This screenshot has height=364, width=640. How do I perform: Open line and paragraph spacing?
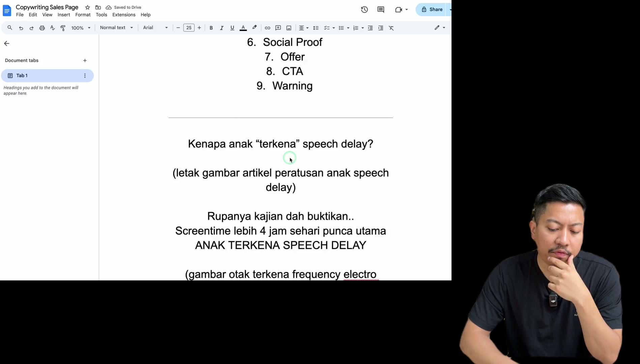coord(316,28)
